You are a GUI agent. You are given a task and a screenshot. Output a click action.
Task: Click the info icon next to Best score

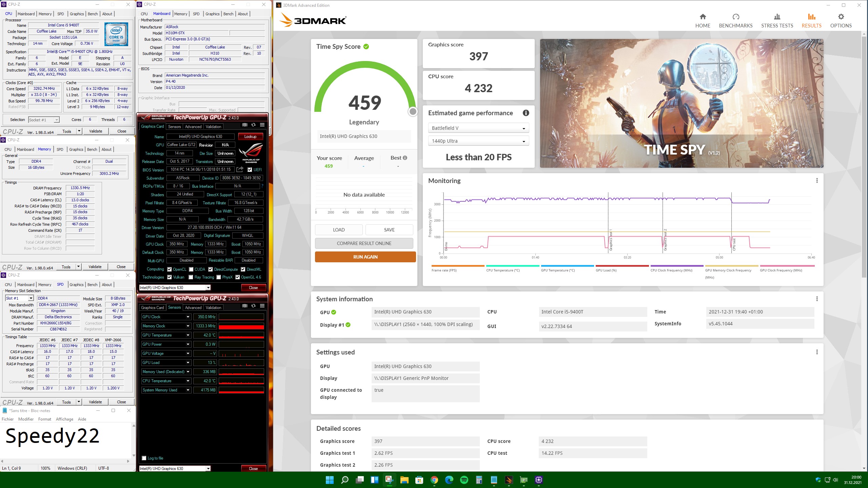pyautogui.click(x=405, y=158)
